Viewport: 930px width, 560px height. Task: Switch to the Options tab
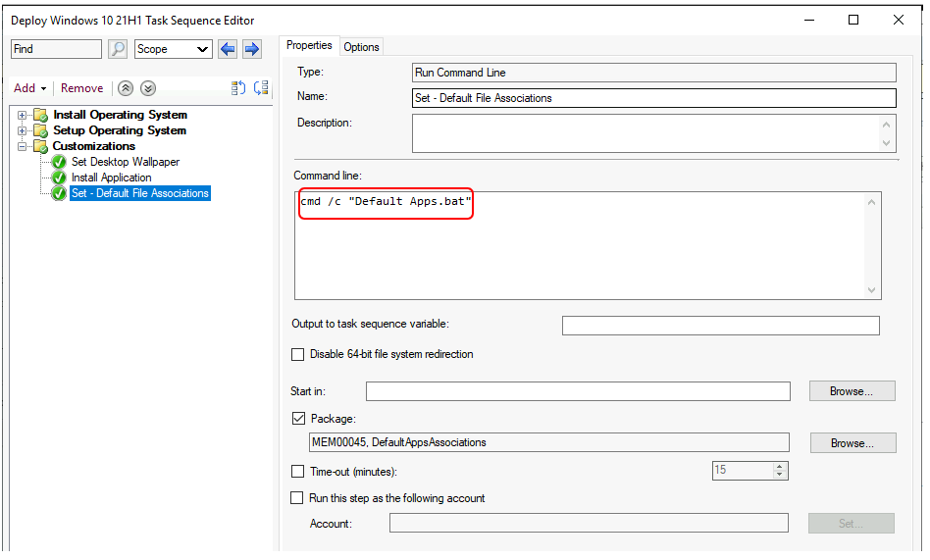click(361, 46)
